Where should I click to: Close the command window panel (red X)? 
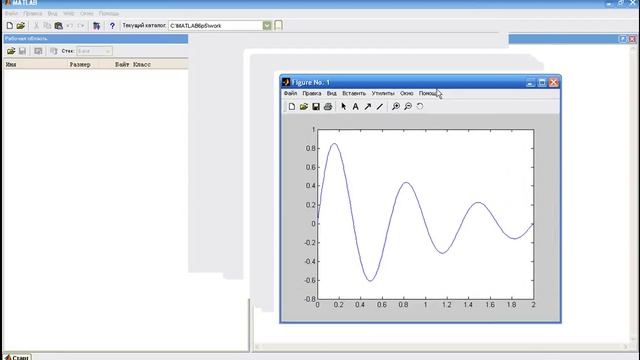pos(632,39)
